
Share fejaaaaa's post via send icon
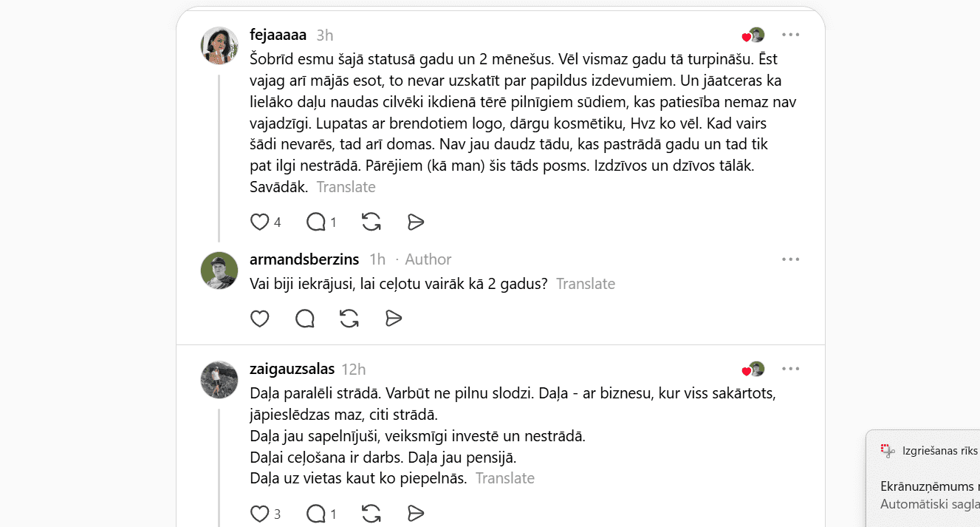(416, 222)
